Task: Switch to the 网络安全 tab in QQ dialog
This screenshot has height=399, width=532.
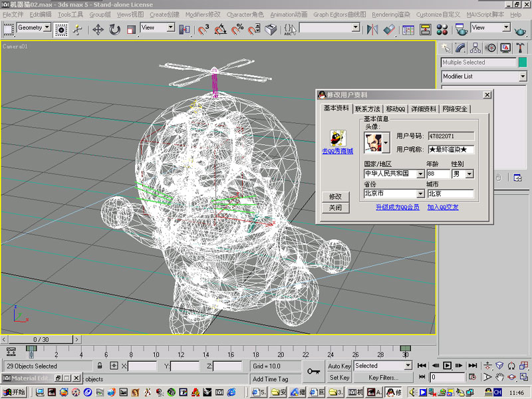Action: point(455,109)
